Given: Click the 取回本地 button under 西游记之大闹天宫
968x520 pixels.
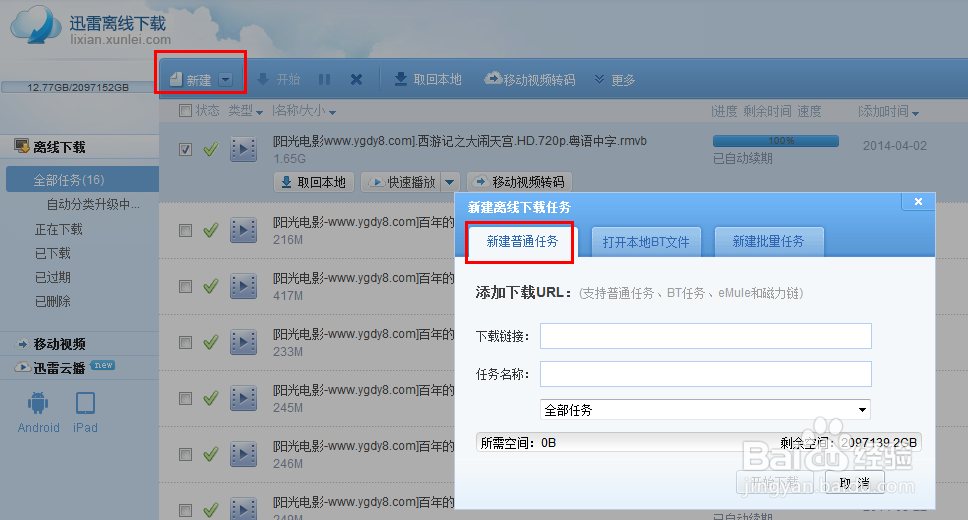Looking at the screenshot, I should 314,182.
